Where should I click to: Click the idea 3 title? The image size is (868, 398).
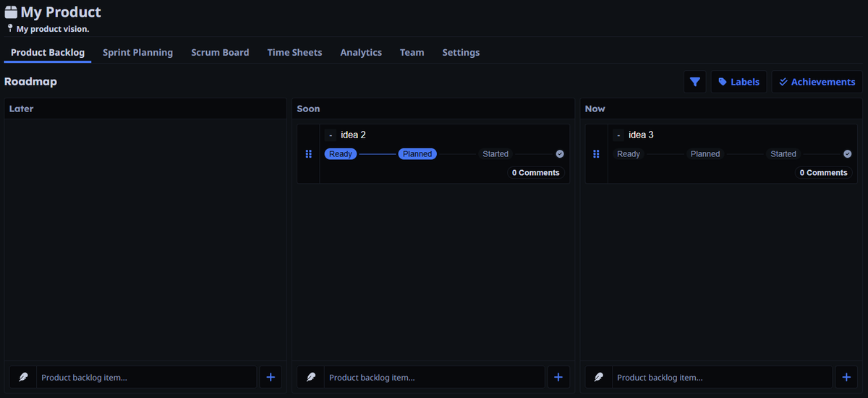pos(641,135)
